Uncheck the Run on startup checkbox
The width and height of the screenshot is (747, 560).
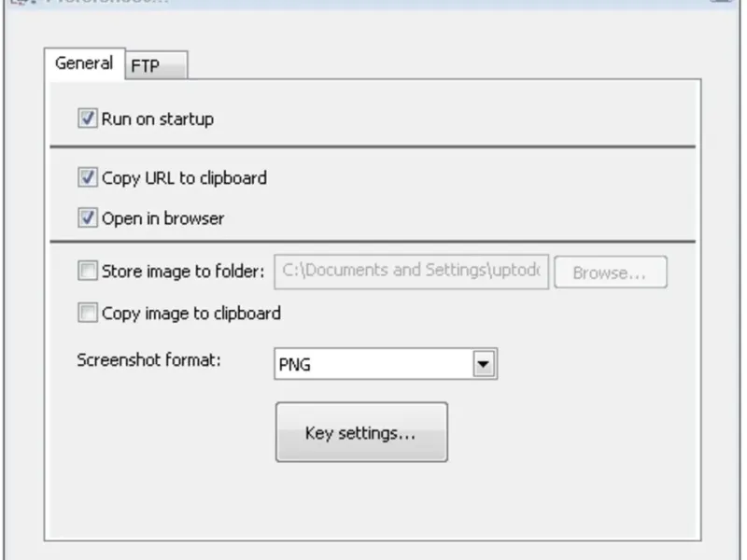coord(88,119)
